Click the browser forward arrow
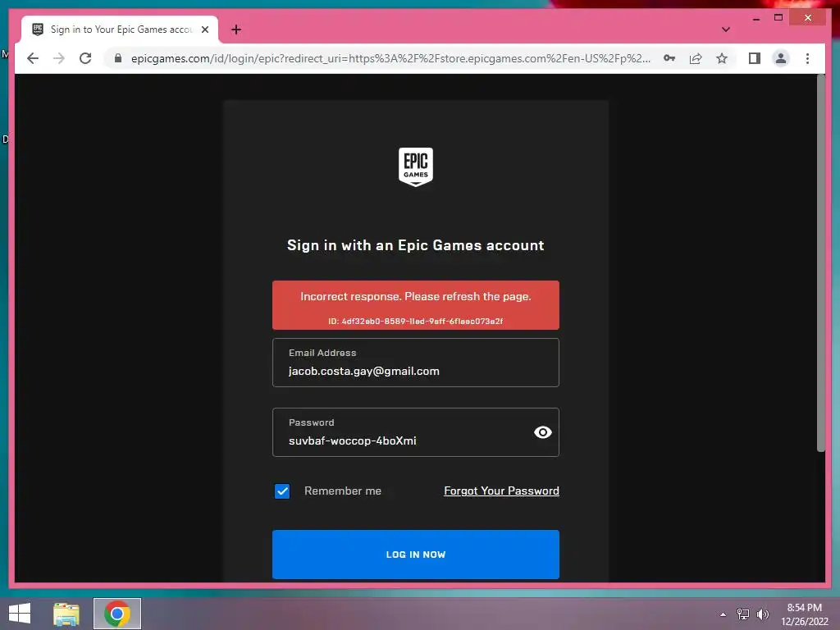Viewport: 840px width, 630px height. pyautogui.click(x=59, y=58)
